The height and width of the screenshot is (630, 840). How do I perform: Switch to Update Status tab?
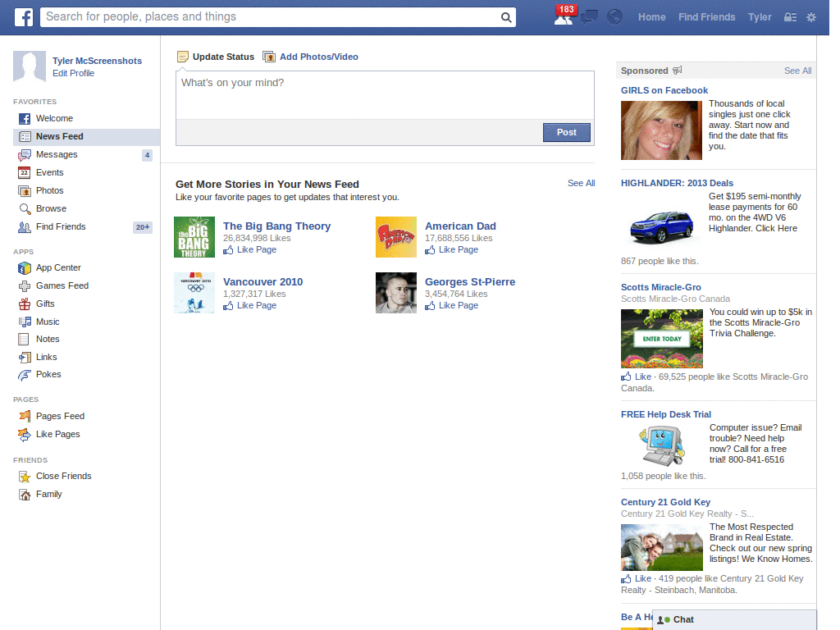(x=216, y=57)
